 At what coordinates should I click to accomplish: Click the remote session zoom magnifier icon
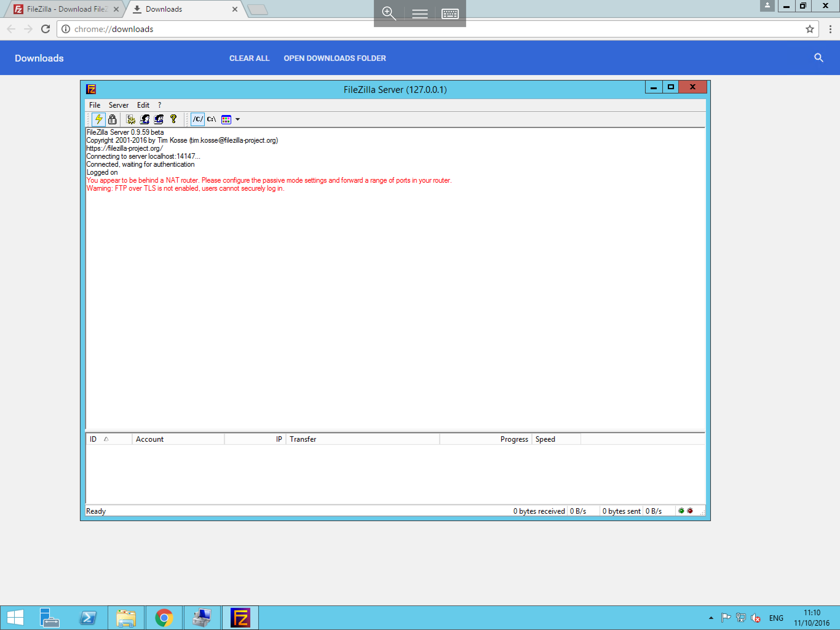click(389, 14)
